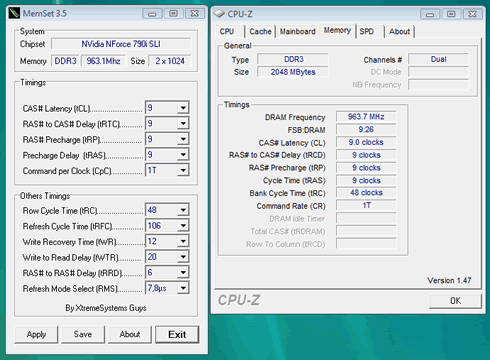
Task: Open Row Cycle Time (tRC) dropdown
Action: 183,210
